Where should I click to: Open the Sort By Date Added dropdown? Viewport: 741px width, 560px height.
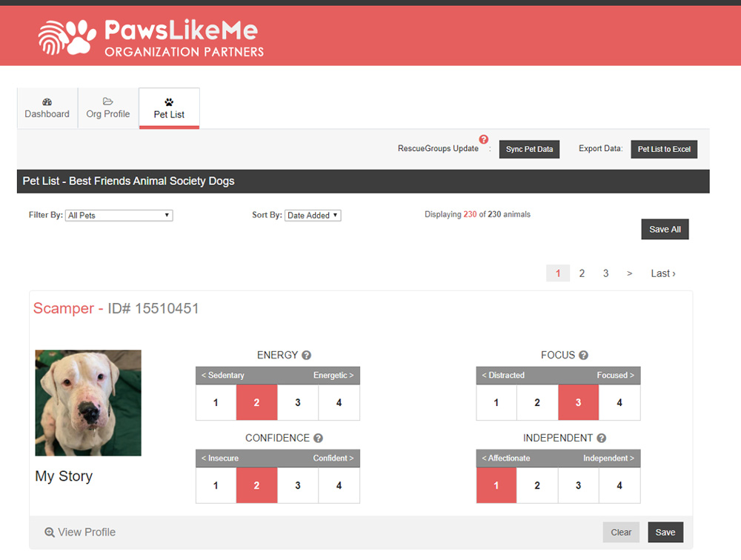(x=312, y=215)
